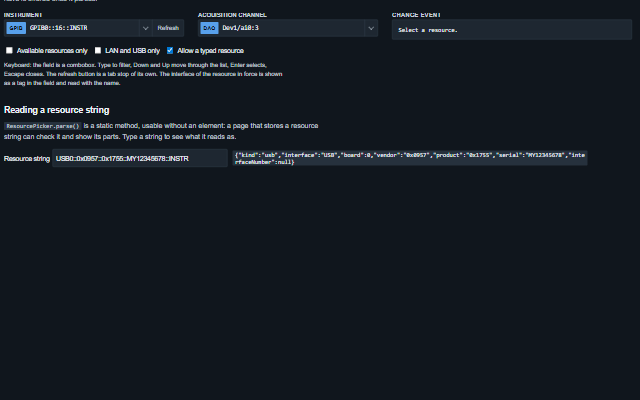Image resolution: width=640 pixels, height=400 pixels.
Task: Click the 'Select a resource.' change event output
Action: click(x=512, y=30)
